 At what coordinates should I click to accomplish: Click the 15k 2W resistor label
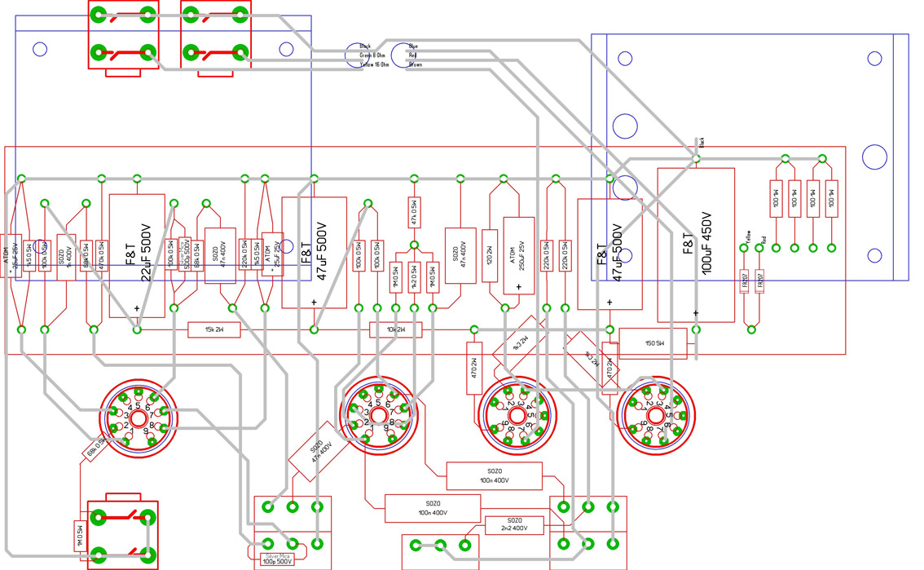[214, 329]
